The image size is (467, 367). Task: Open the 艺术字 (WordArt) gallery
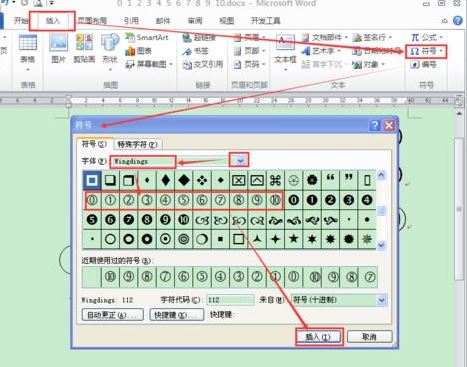(x=321, y=51)
